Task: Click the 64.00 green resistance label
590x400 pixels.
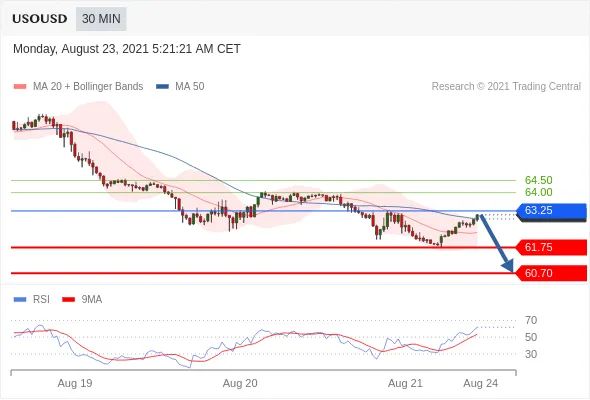Action: pos(539,192)
